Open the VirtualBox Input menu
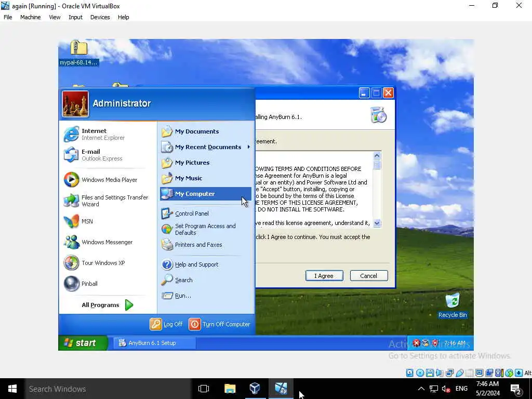Image resolution: width=532 pixels, height=399 pixels. [x=75, y=17]
